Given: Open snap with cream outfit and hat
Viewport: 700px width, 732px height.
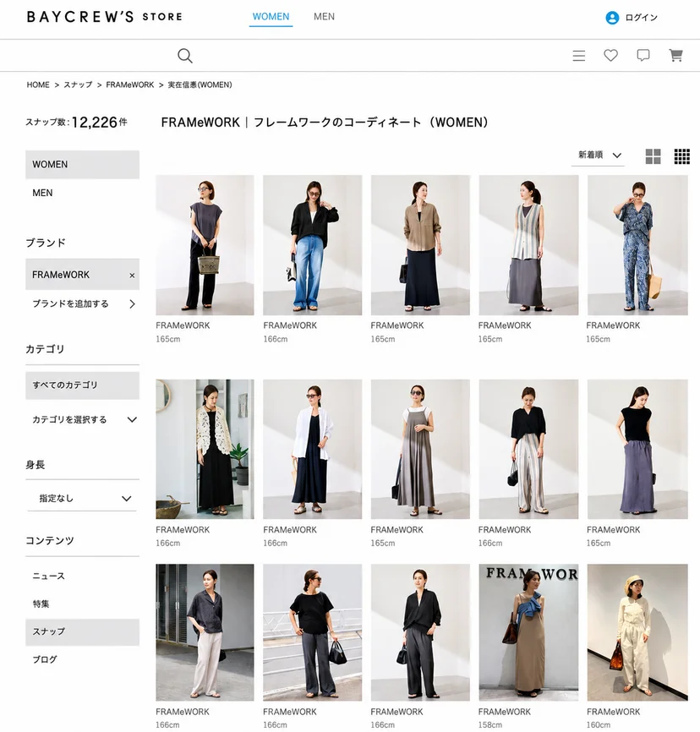Looking at the screenshot, I should (x=637, y=632).
